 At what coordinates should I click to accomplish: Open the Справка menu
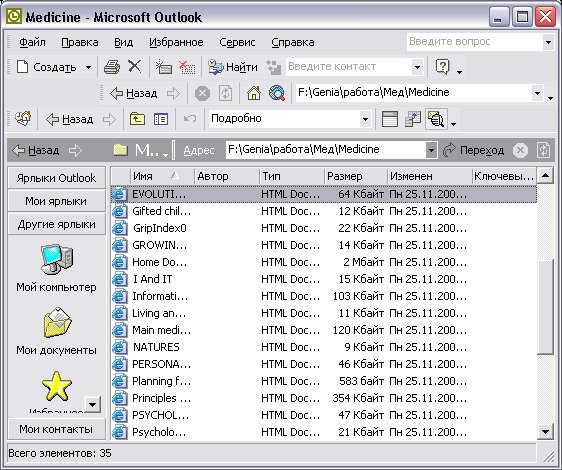[x=293, y=42]
